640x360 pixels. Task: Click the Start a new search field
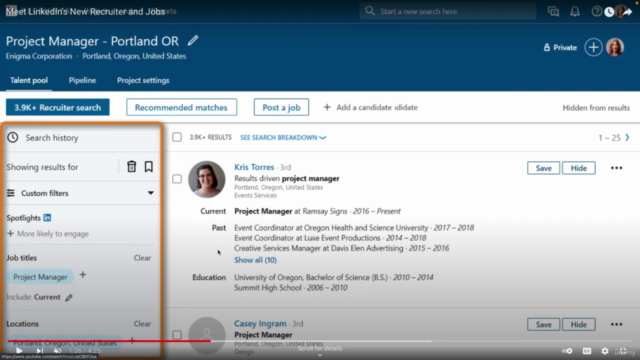click(x=448, y=11)
